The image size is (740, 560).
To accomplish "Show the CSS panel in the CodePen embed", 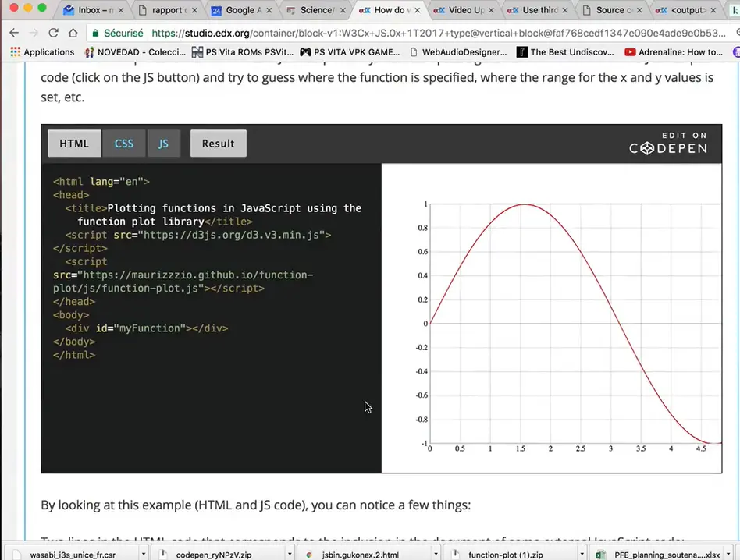I will pyautogui.click(x=124, y=144).
